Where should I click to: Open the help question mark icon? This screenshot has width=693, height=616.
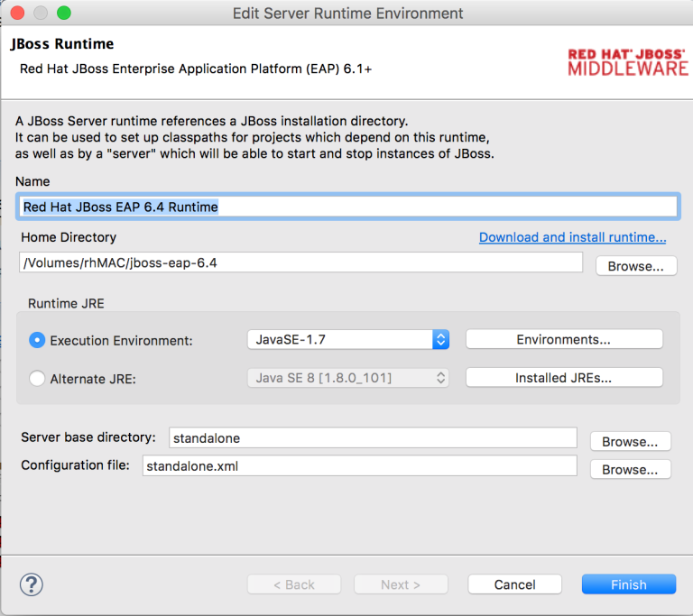point(32,584)
